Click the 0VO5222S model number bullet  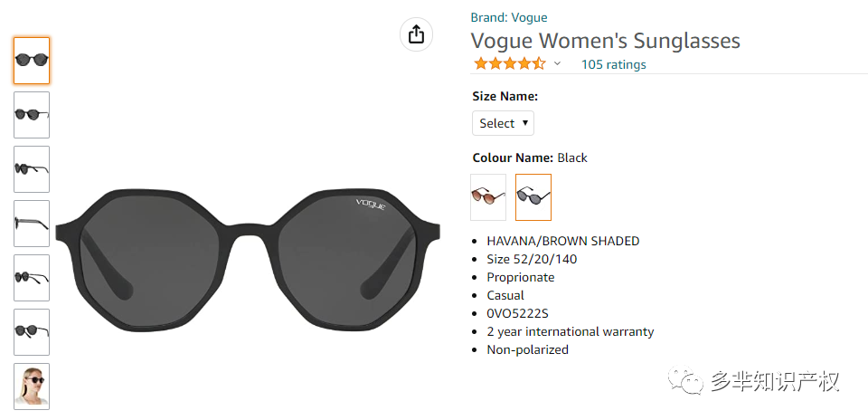(517, 313)
